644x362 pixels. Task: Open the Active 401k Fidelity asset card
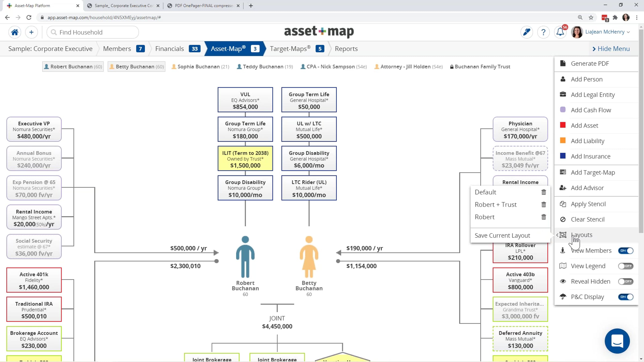34,280
